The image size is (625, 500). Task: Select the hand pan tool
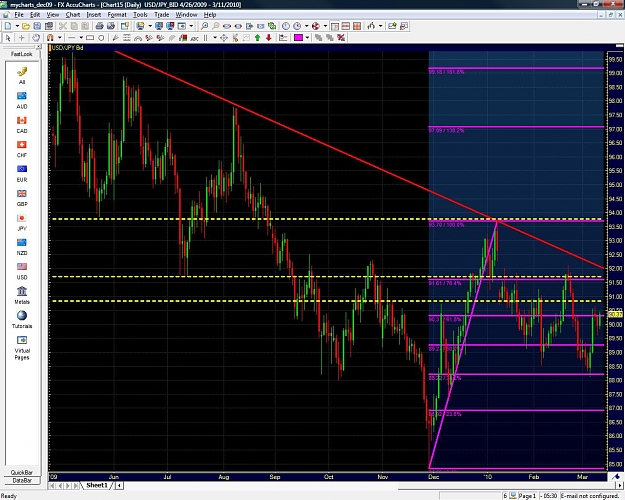36,38
